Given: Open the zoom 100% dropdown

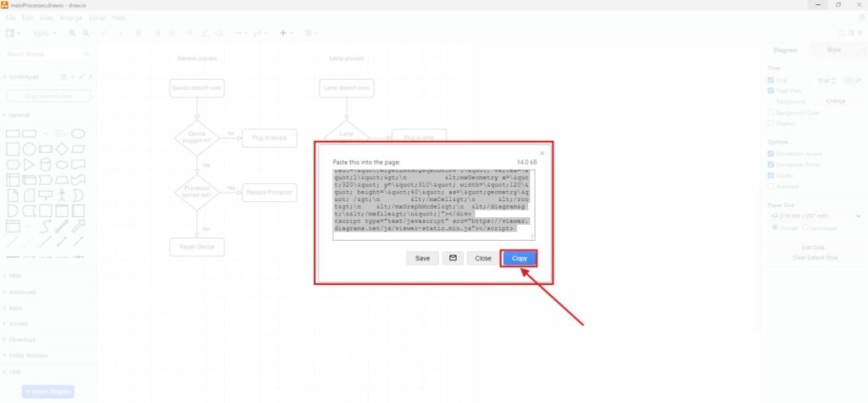Looking at the screenshot, I should (x=44, y=34).
